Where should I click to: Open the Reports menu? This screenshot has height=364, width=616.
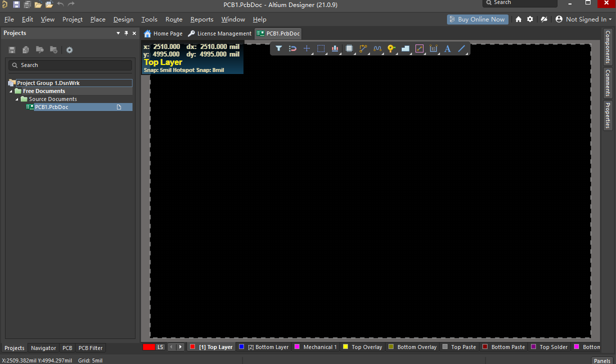tap(202, 19)
